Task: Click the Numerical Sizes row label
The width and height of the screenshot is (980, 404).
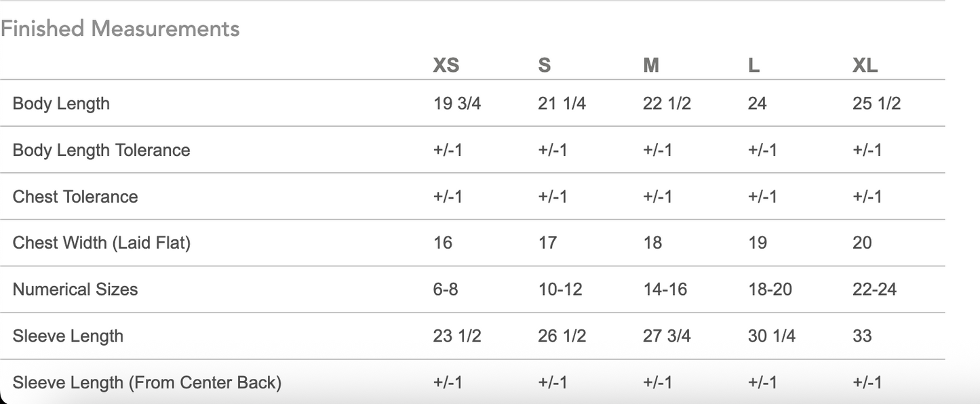Action: click(x=75, y=289)
